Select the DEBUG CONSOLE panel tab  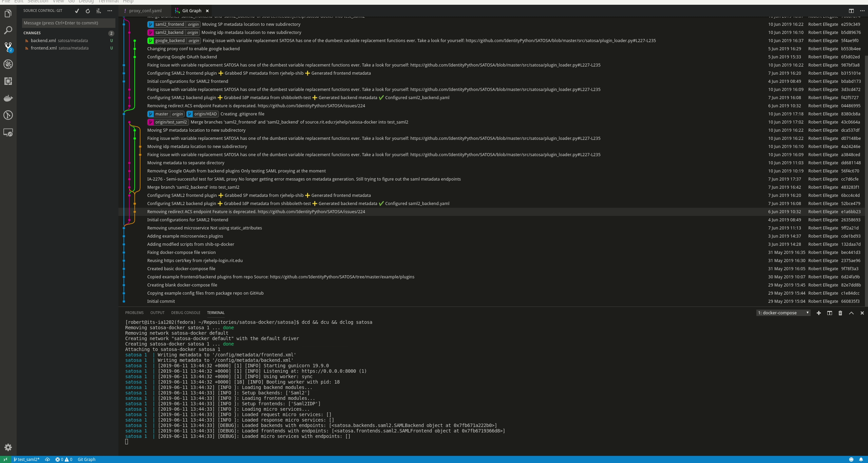click(186, 313)
